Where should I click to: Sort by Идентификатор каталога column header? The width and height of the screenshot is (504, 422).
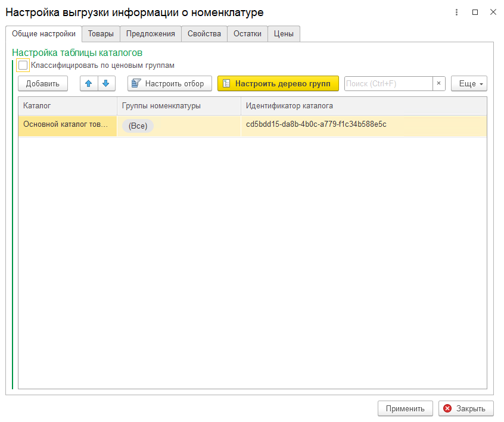[290, 106]
